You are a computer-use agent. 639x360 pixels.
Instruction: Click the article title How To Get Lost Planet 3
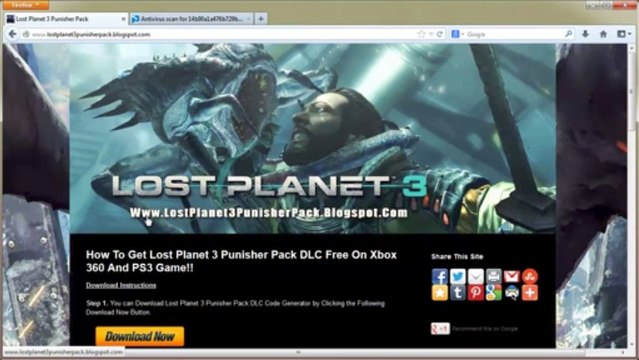point(241,261)
